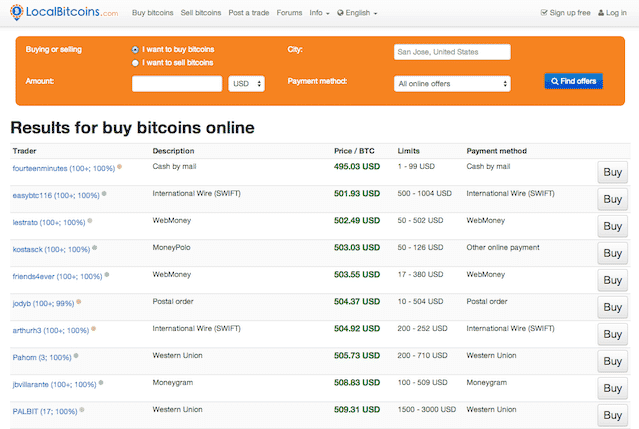
Task: Click status dot next to lestrato
Action: click(90, 221)
